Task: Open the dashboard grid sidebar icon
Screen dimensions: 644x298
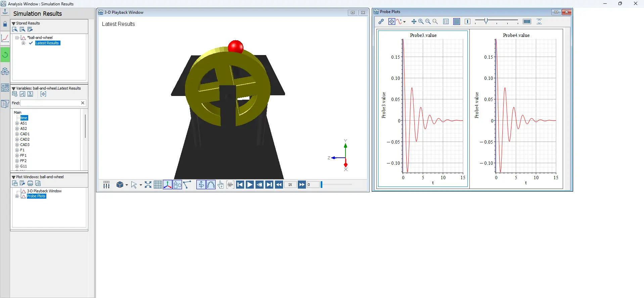Action: [5, 88]
